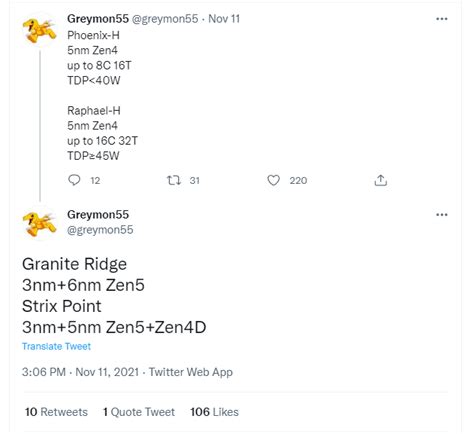Click the retweet arrows icon
This screenshot has width=474, height=434.
click(174, 180)
